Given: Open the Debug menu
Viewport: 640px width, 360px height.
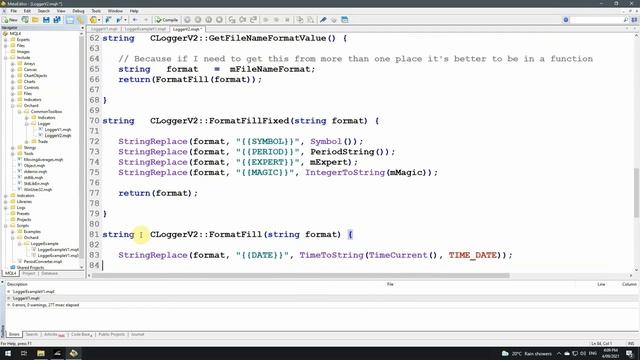Looking at the screenshot, I should point(78,11).
